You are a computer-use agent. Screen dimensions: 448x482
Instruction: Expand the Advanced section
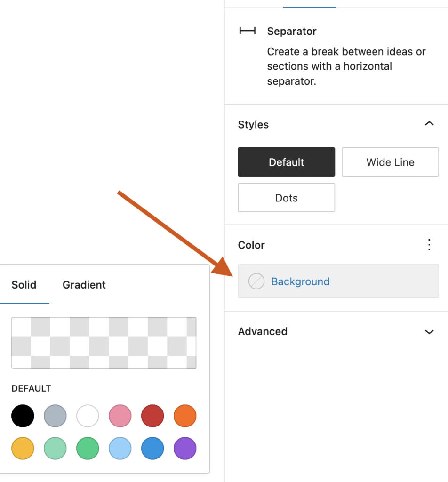click(x=429, y=332)
